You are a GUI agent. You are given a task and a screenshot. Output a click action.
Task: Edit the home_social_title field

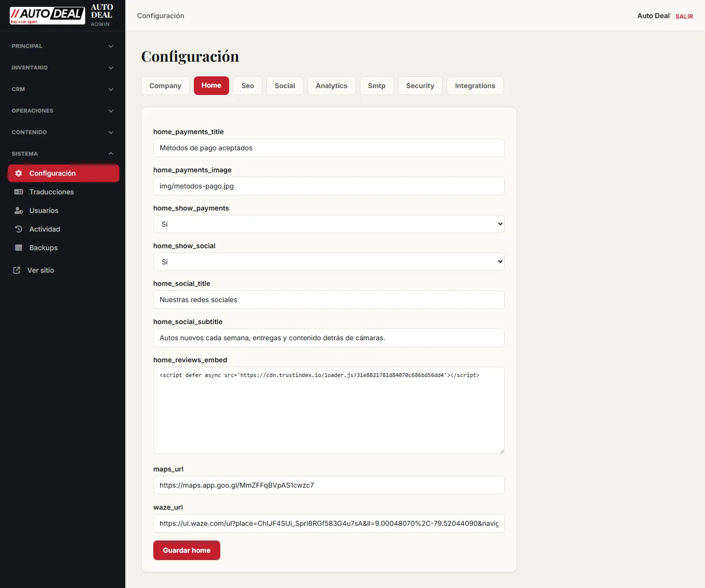[329, 300]
